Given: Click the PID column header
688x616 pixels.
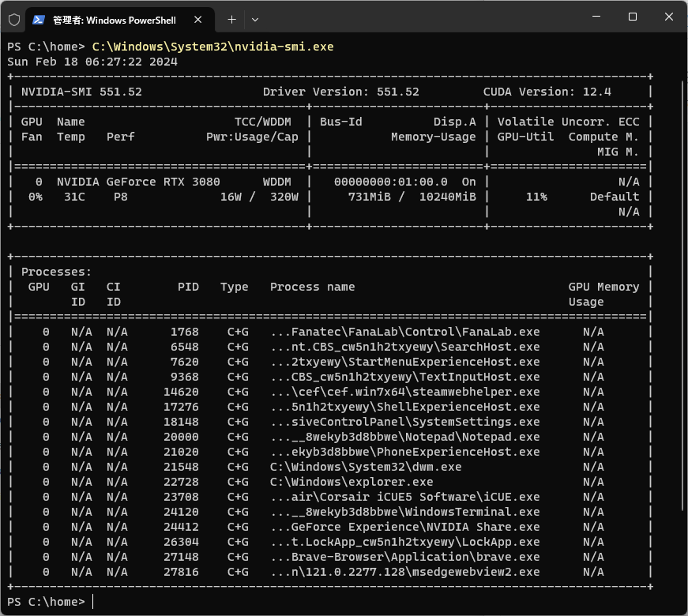Looking at the screenshot, I should (188, 287).
